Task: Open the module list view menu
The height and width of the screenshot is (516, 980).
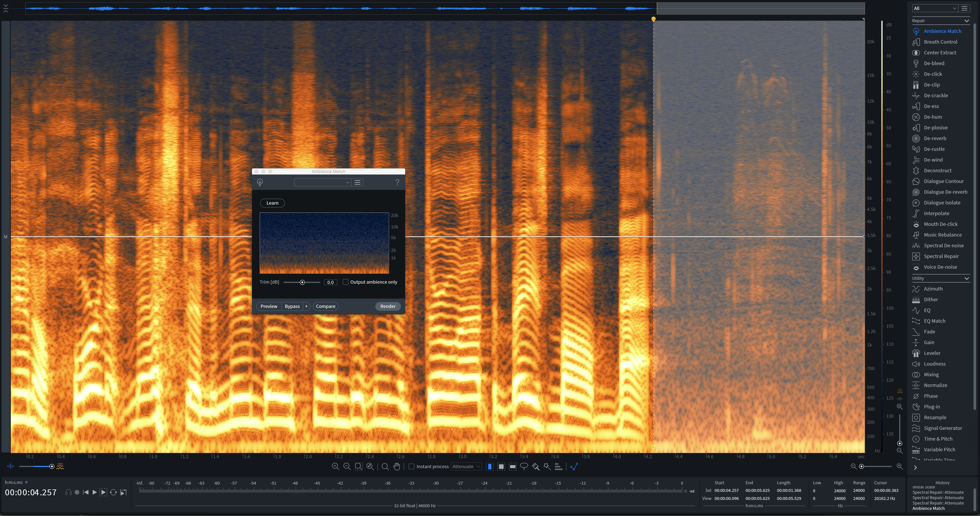Action: coord(964,8)
